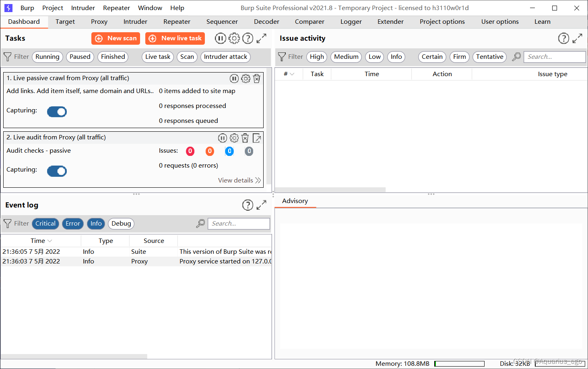Click the blue low-severity issues counter
Image resolution: width=588 pixels, height=369 pixels.
[x=229, y=151]
